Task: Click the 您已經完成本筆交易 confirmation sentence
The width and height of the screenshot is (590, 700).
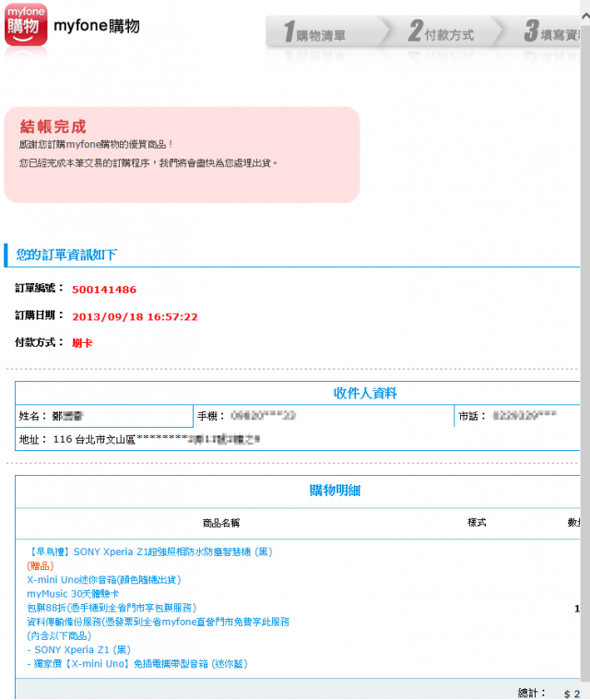Action: pyautogui.click(x=148, y=163)
